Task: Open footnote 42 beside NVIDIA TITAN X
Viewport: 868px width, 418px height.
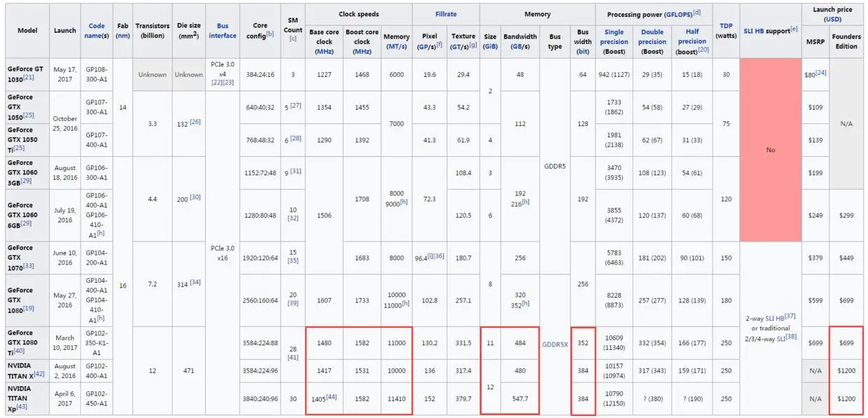Action: point(39,375)
